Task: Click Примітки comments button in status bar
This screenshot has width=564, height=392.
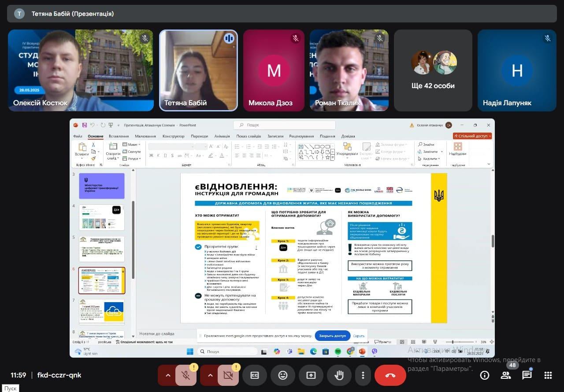Action: [382, 342]
